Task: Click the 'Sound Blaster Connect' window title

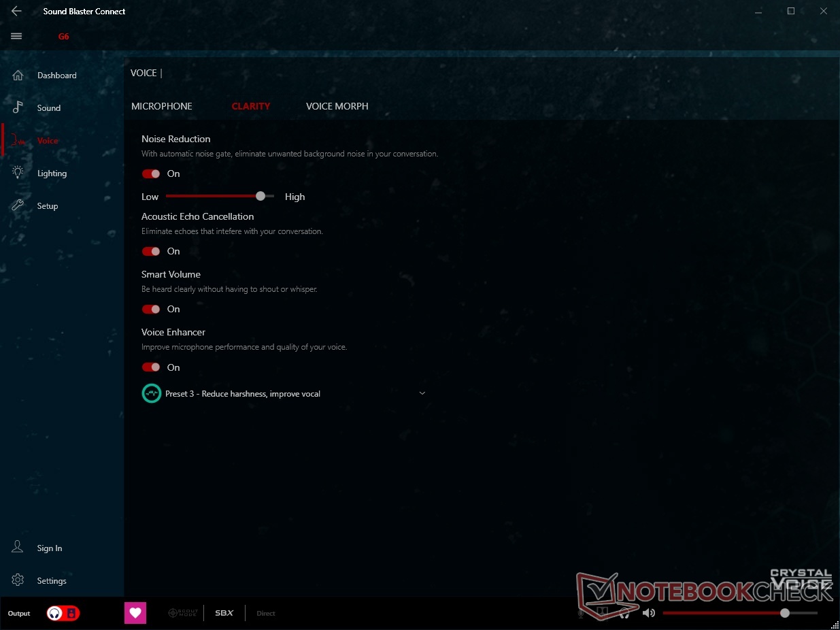Action: pos(84,12)
